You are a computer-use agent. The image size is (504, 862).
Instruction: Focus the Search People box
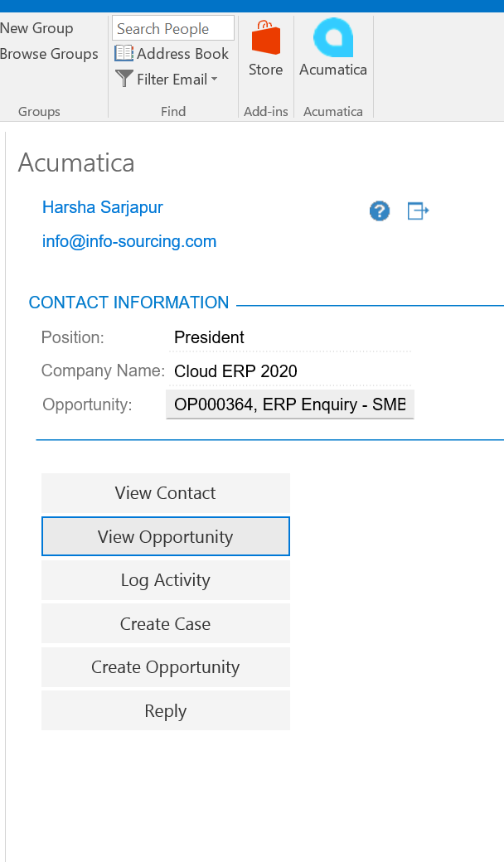pos(172,29)
